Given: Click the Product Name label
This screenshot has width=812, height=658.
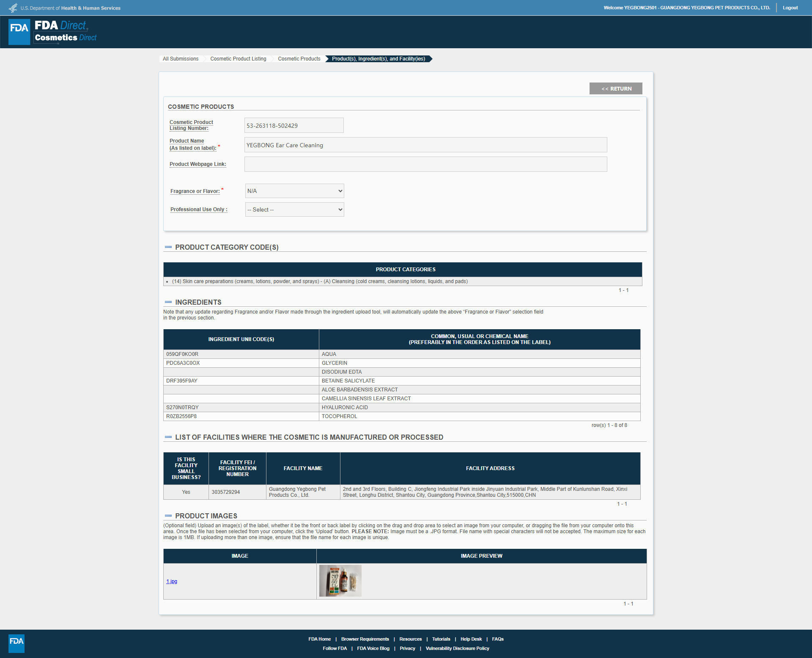Looking at the screenshot, I should coord(193,144).
